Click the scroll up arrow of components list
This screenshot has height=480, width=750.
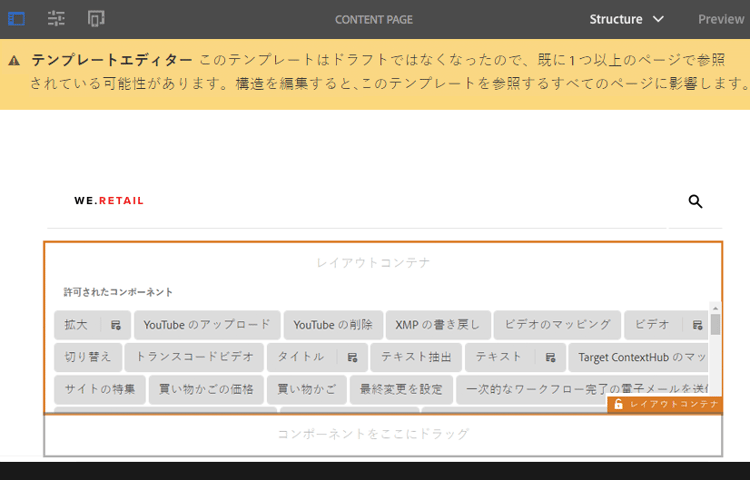coord(715,308)
